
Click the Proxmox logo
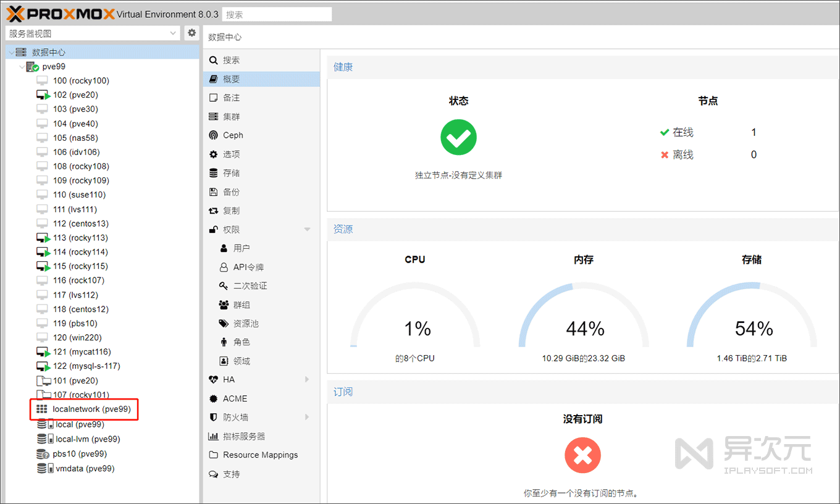click(x=60, y=14)
